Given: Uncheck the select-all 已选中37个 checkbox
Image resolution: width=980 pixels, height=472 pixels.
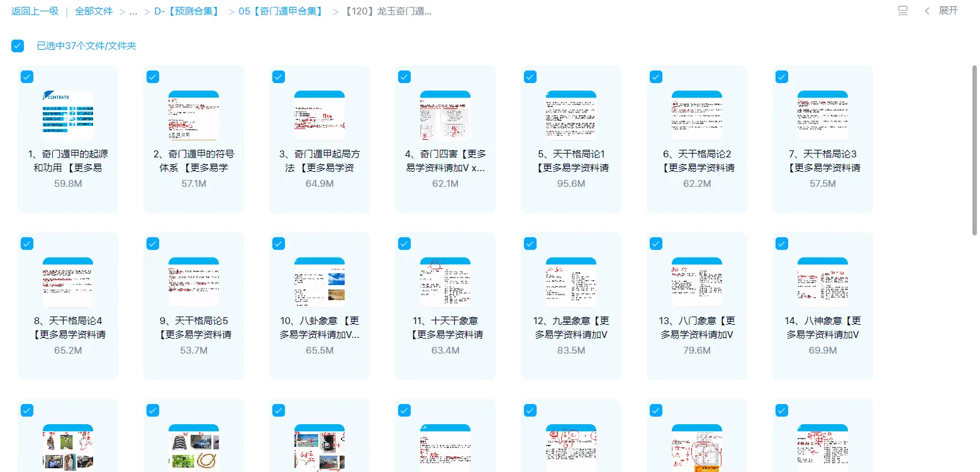Looking at the screenshot, I should (17, 45).
